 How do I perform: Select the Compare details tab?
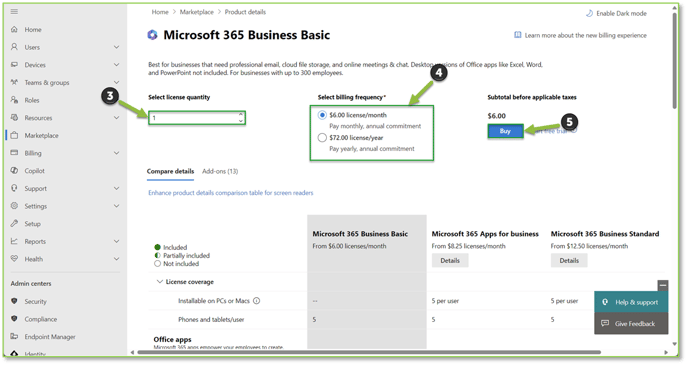170,171
